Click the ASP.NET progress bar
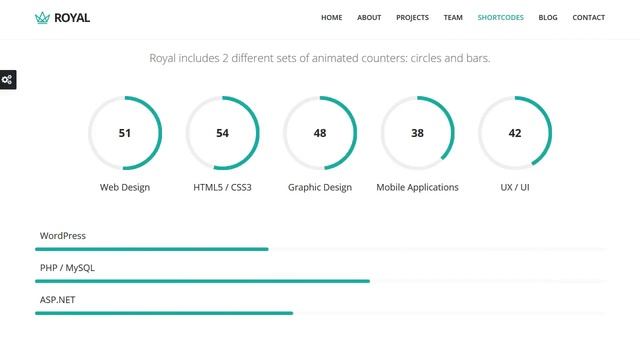This screenshot has height=360, width=640. 321,313
